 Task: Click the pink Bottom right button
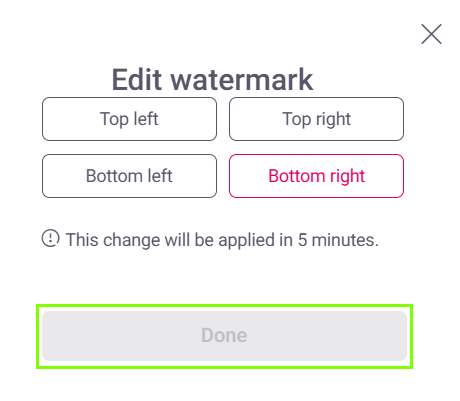316,176
